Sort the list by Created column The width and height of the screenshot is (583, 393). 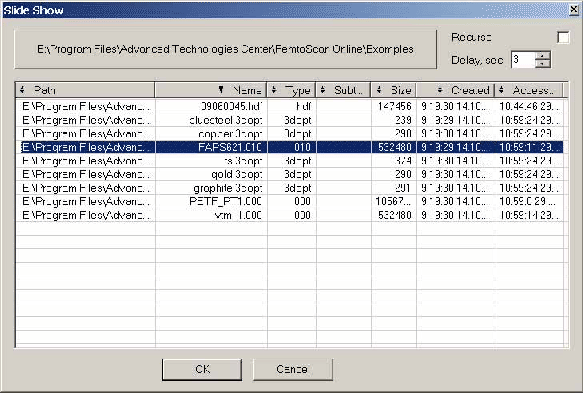point(455,90)
